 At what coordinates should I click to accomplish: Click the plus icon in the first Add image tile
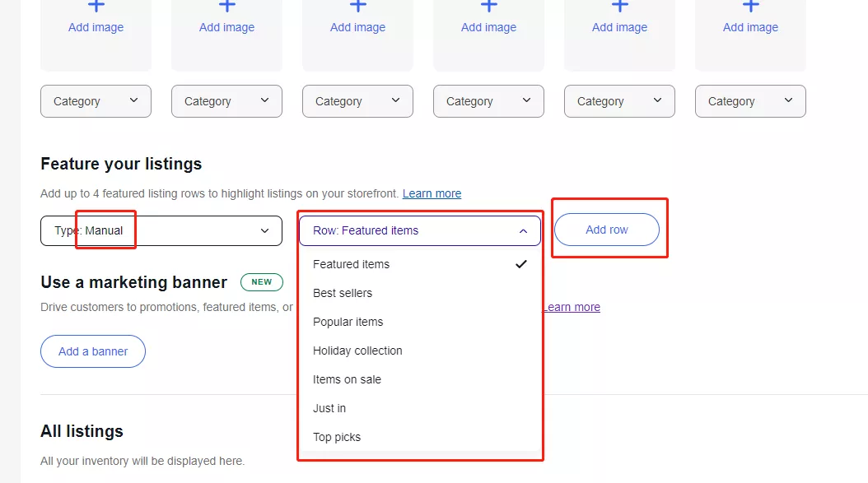[x=96, y=6]
